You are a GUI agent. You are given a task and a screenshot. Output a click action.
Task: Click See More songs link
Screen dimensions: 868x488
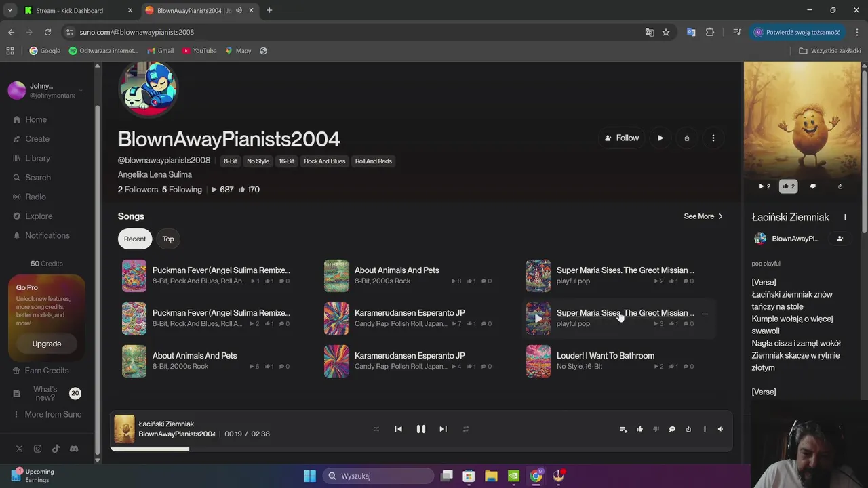click(703, 216)
